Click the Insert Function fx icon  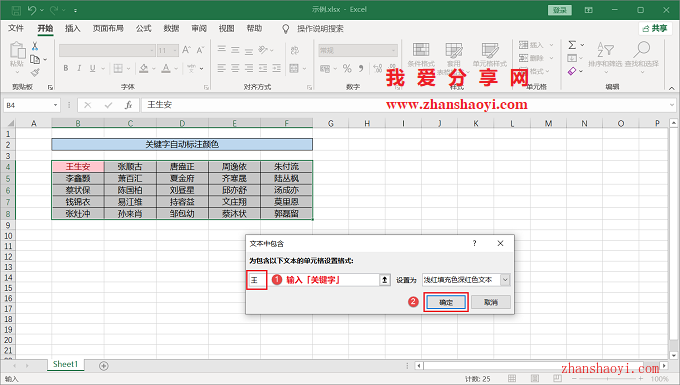click(x=128, y=105)
